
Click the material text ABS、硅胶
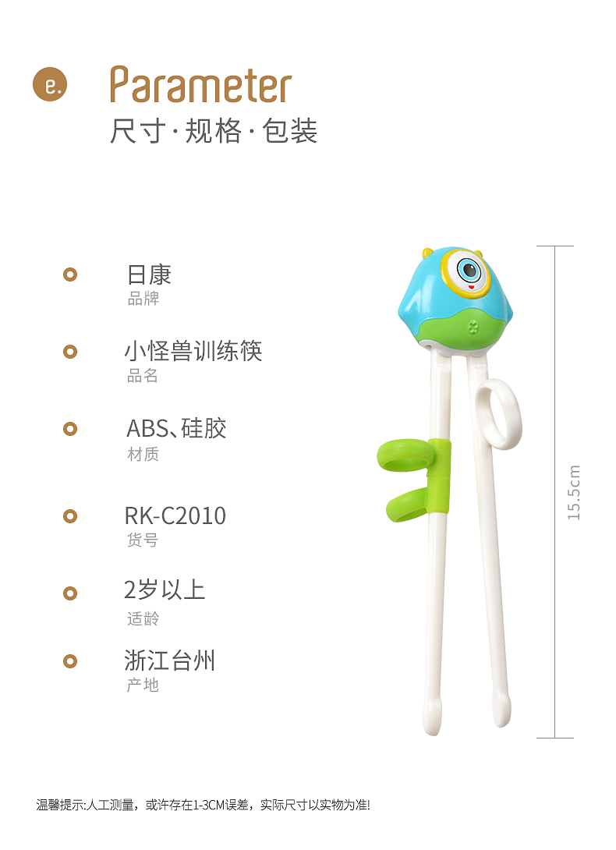click(176, 428)
